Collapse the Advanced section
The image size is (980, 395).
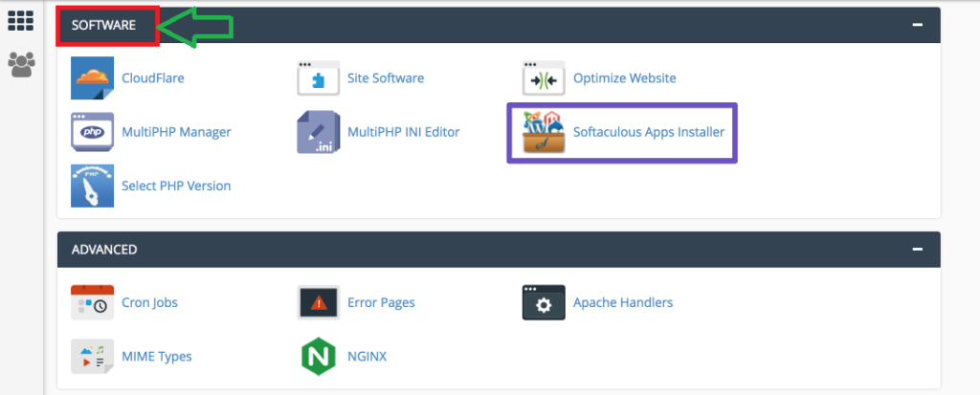(x=918, y=249)
